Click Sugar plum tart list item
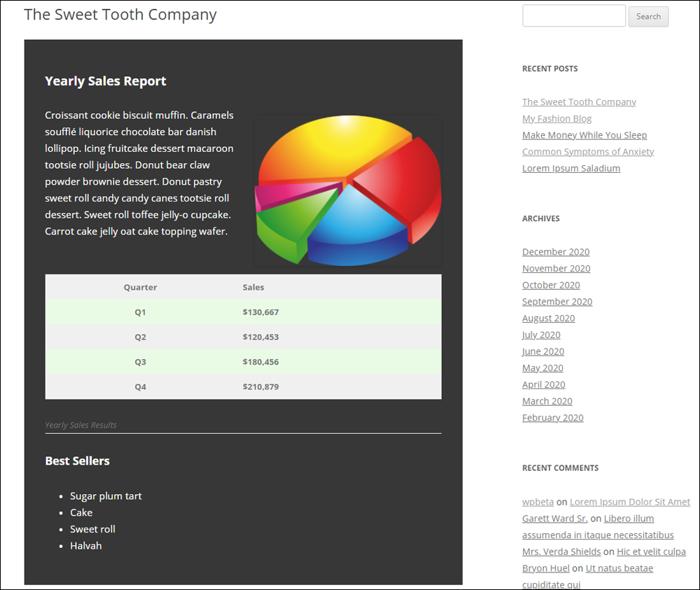700x590 pixels. 106,496
